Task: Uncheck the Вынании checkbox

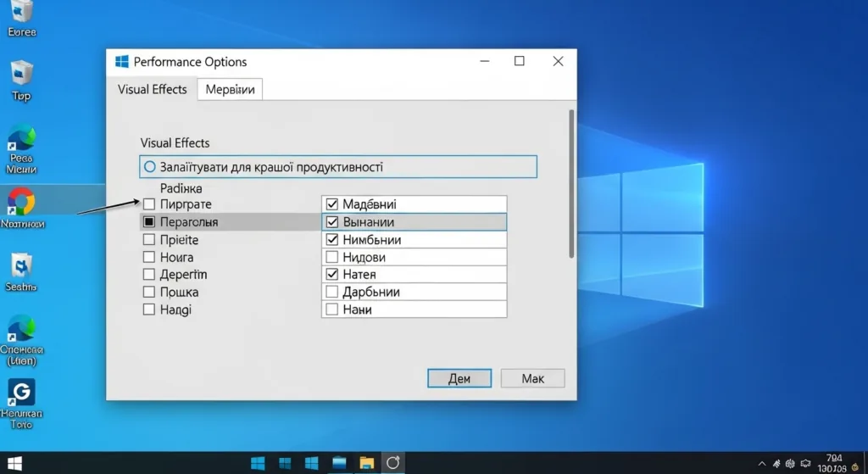Action: 332,222
